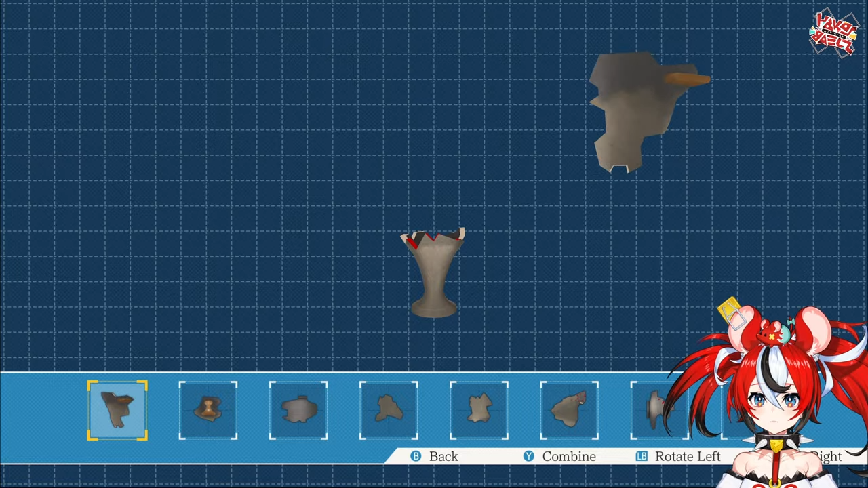Pick the fragment with orange hourglass shape
868x488 pixels.
point(208,411)
